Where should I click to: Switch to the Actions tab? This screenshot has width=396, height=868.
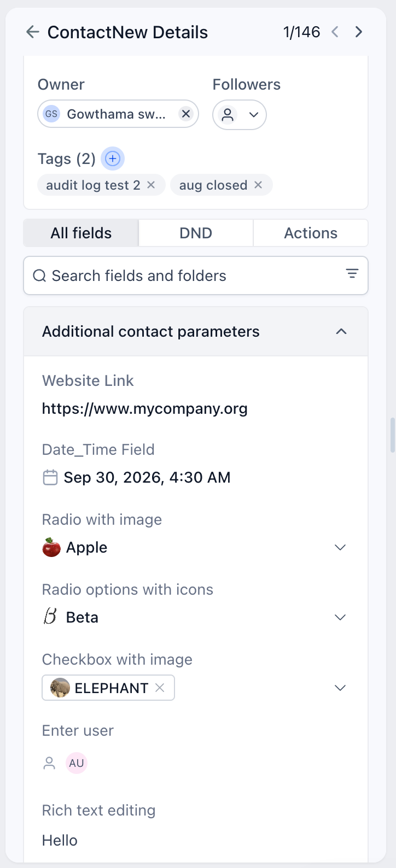311,233
